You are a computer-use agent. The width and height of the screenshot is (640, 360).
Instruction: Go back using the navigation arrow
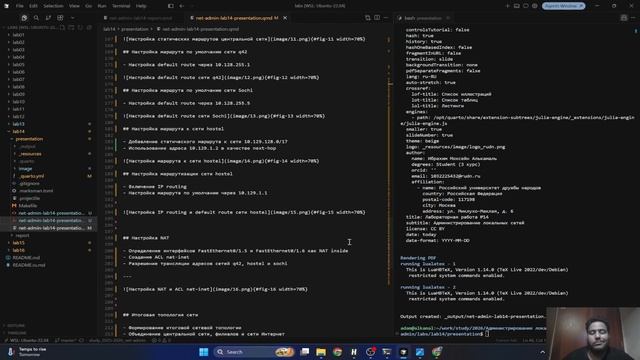click(x=182, y=6)
